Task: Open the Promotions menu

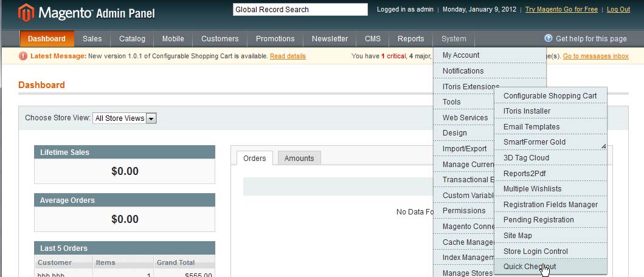Action: tap(275, 39)
